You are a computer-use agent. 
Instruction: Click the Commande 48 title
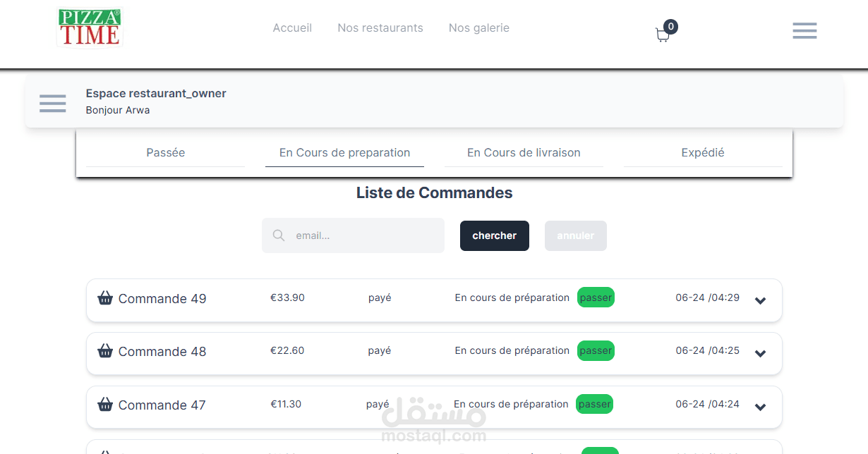coord(162,352)
